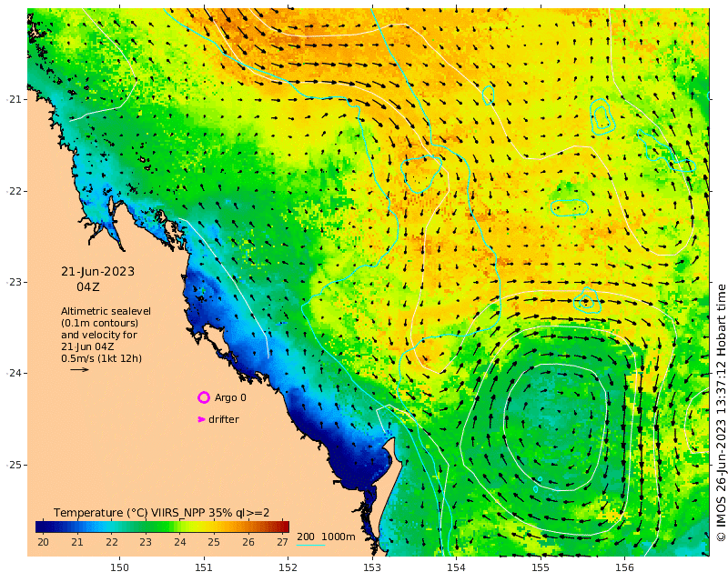Click longitude axis label 156

(x=624, y=567)
